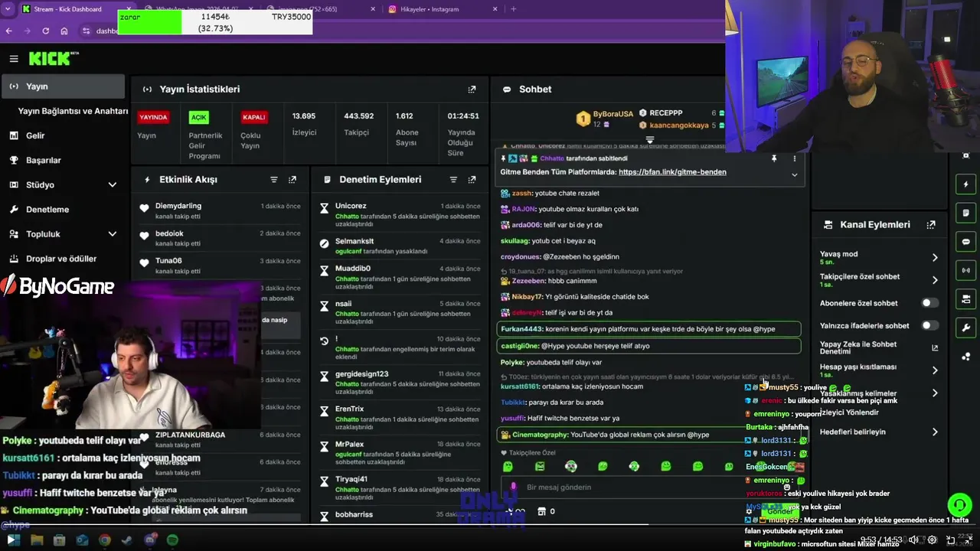Screen dimensions: 980x551
Task: Open Chrome from the taskbar
Action: (105, 540)
